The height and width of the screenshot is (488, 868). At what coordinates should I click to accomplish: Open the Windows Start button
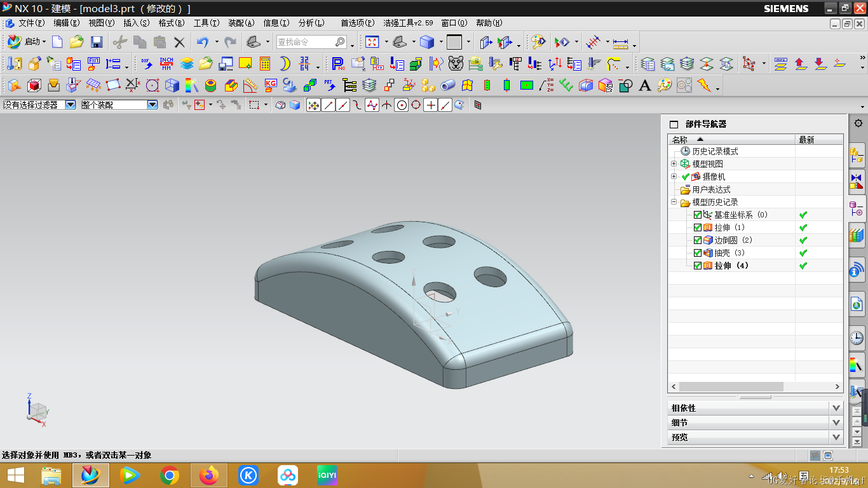[x=16, y=475]
